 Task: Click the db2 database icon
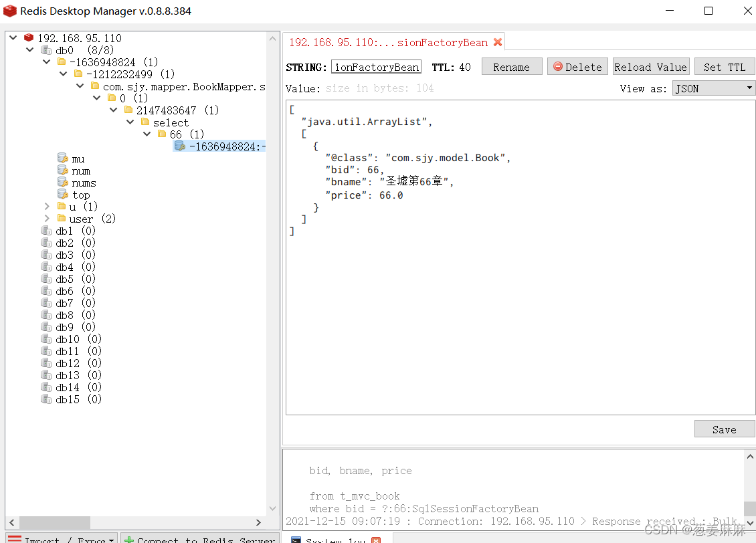pos(46,243)
